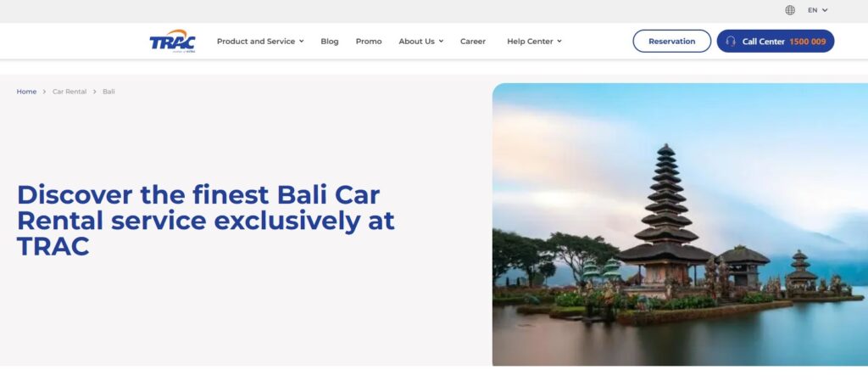Open the Product and Service menu item
The image size is (868, 387).
tap(256, 41)
